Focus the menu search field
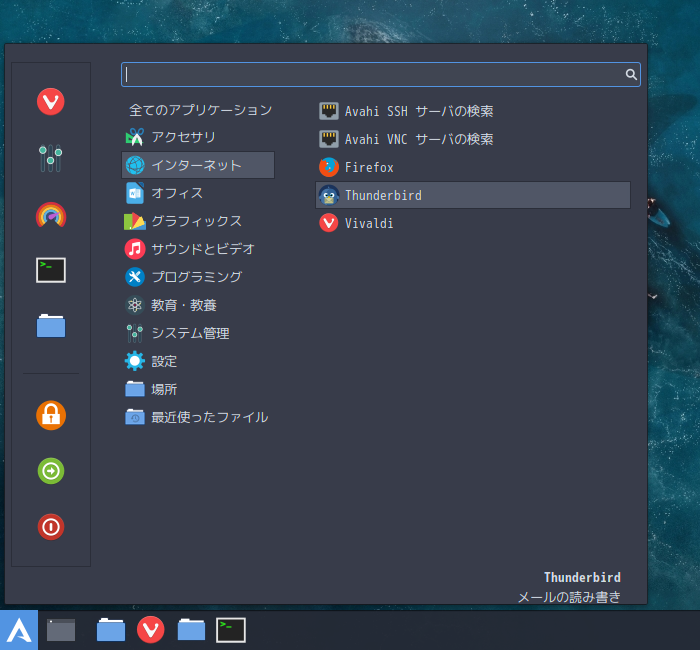Viewport: 700px width, 650px height. [x=380, y=75]
